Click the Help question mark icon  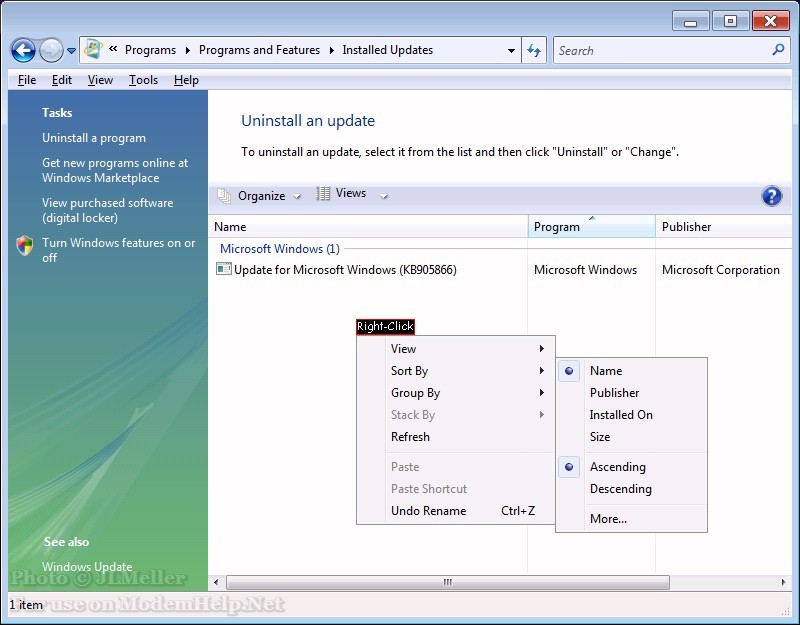(771, 196)
